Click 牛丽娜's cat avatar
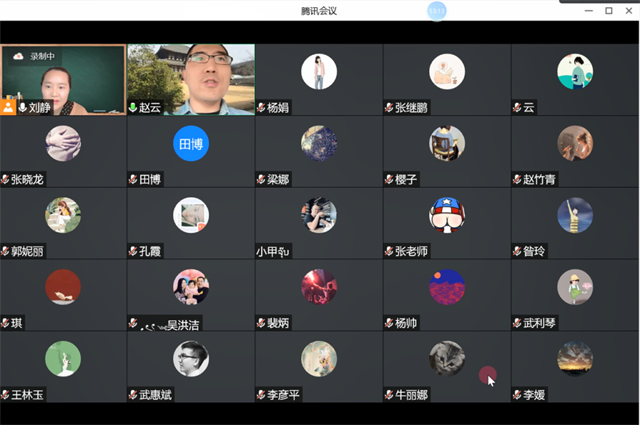Image resolution: width=640 pixels, height=425 pixels. [x=447, y=359]
